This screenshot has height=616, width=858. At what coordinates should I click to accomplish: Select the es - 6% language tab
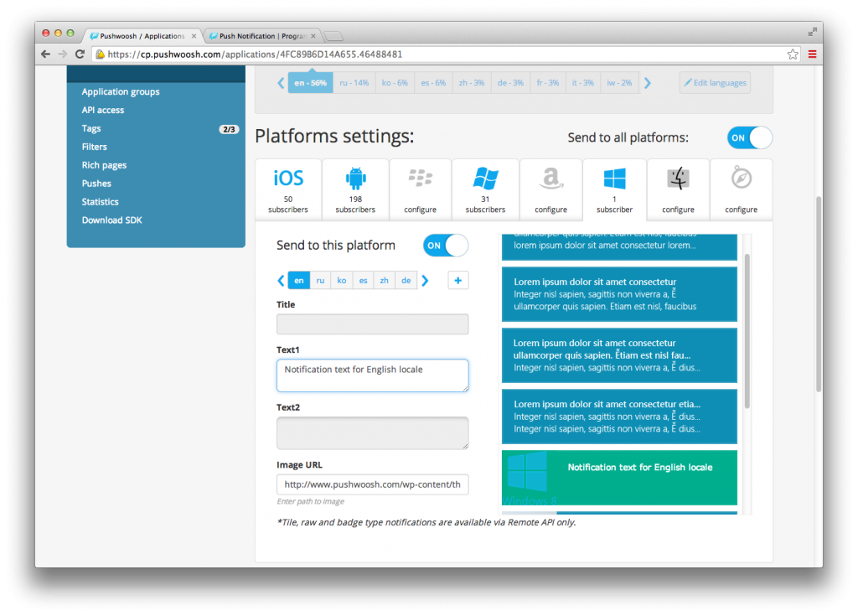click(433, 83)
